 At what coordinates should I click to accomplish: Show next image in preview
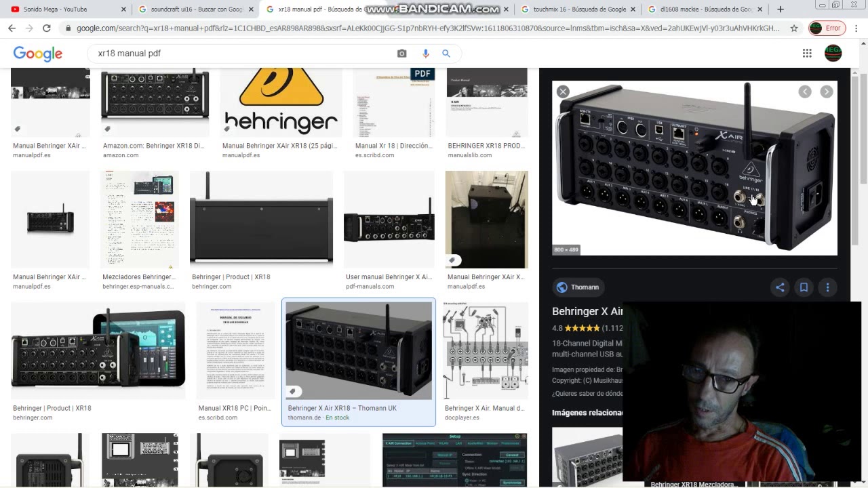[x=827, y=91]
